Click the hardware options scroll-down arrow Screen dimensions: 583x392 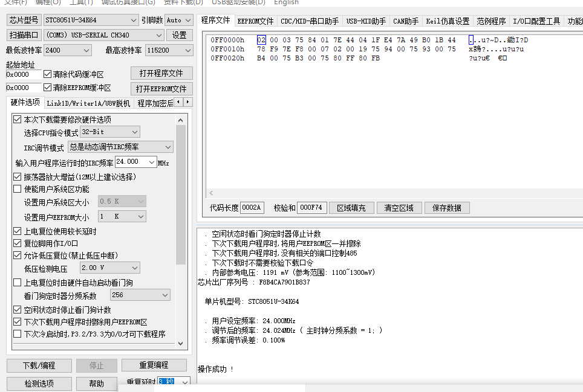(181, 344)
